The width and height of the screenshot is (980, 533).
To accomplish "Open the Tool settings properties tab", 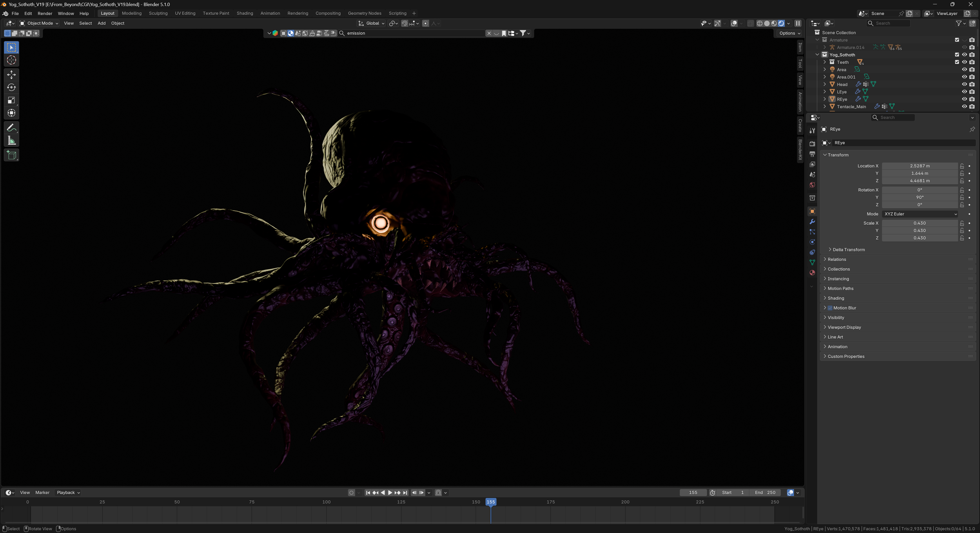I will point(812,131).
